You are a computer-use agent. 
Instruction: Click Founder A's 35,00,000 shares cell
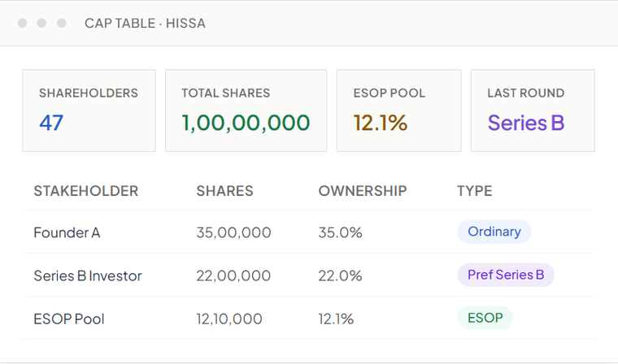click(x=233, y=232)
